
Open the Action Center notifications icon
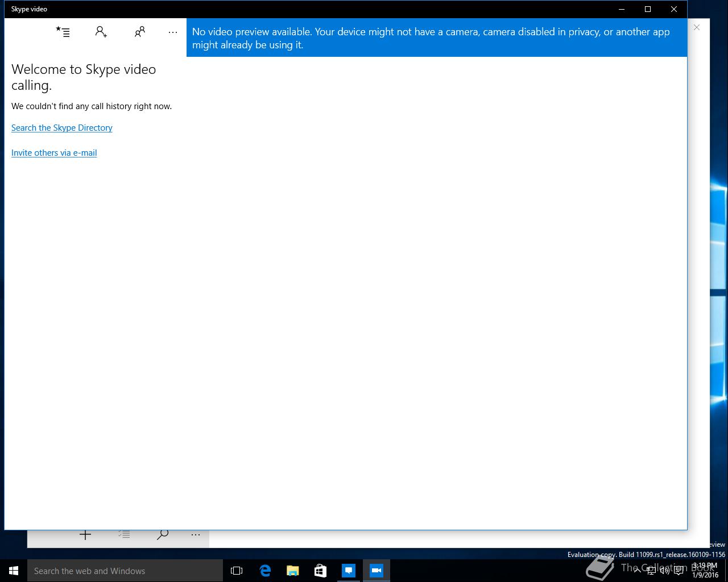click(679, 571)
